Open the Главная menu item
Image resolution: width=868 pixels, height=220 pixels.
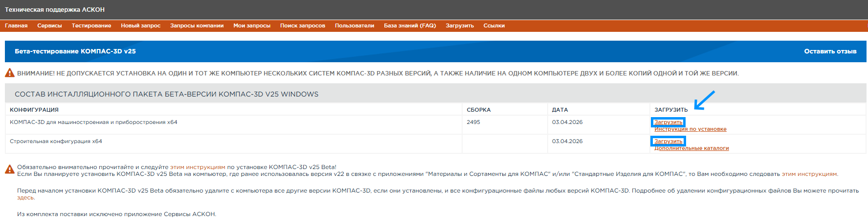pos(16,25)
